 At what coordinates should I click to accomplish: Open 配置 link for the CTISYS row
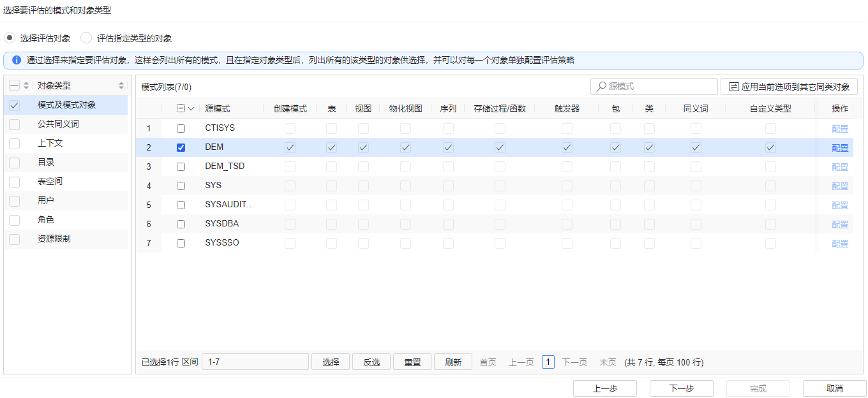pos(840,128)
